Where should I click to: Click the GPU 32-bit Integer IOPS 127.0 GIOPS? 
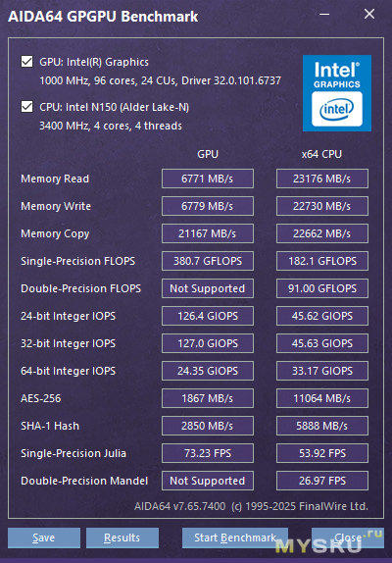tap(208, 343)
